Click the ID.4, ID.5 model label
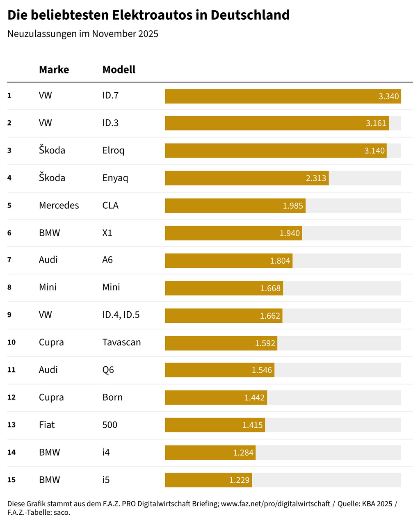Viewport: 420px width, 525px height. click(x=121, y=315)
